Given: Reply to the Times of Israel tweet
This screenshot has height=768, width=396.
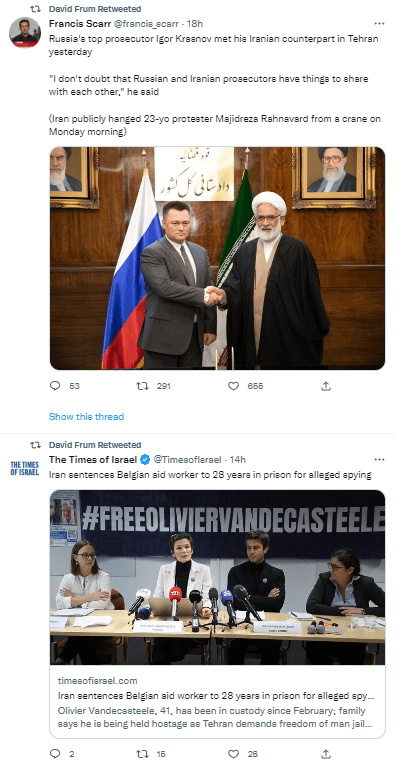Looking at the screenshot, I should pos(55,754).
